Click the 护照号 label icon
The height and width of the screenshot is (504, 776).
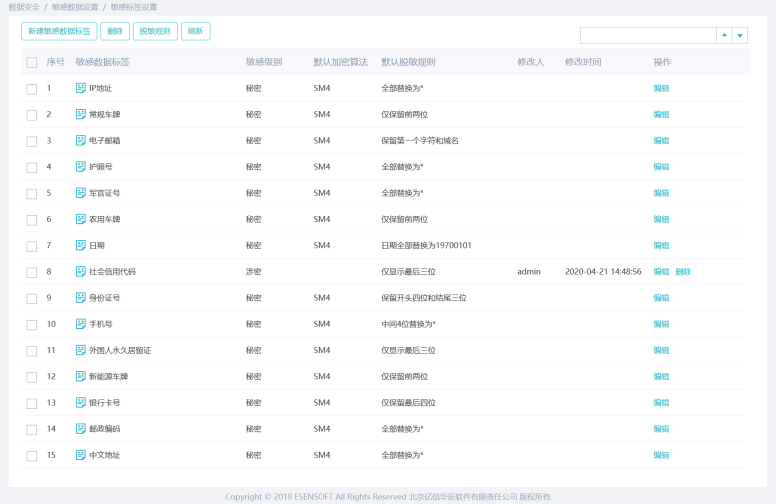81,166
